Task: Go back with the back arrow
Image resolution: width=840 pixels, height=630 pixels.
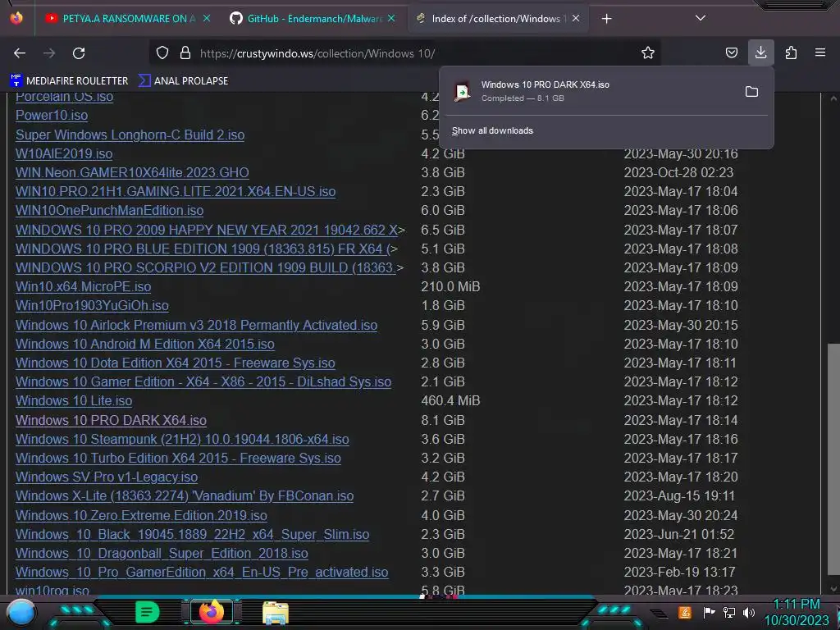Action: pos(20,53)
